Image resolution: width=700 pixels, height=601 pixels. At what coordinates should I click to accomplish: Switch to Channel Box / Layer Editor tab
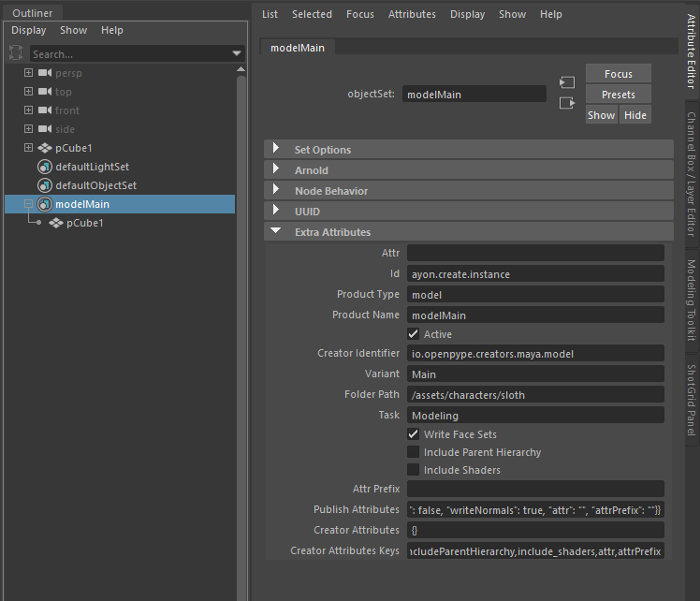(692, 174)
